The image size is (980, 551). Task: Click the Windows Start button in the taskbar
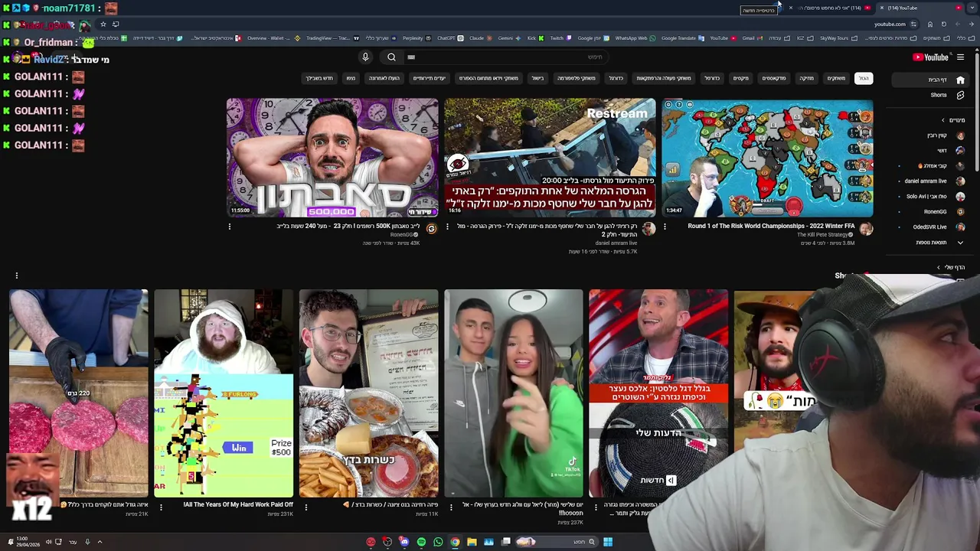(608, 542)
